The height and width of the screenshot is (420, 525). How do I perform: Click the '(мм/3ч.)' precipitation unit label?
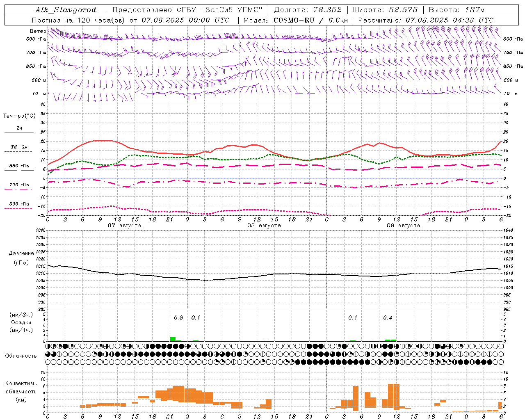tap(21, 315)
